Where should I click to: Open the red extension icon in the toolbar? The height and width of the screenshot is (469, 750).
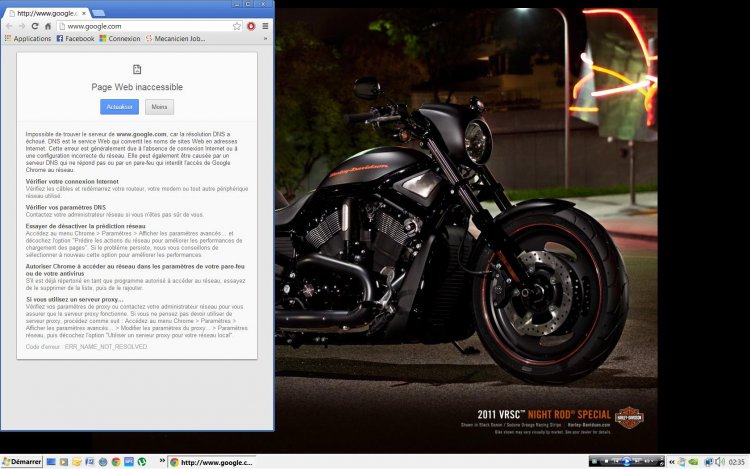click(251, 26)
